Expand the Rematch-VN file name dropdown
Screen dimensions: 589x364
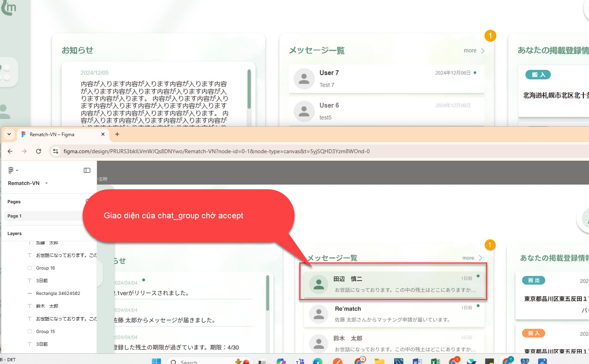46,183
